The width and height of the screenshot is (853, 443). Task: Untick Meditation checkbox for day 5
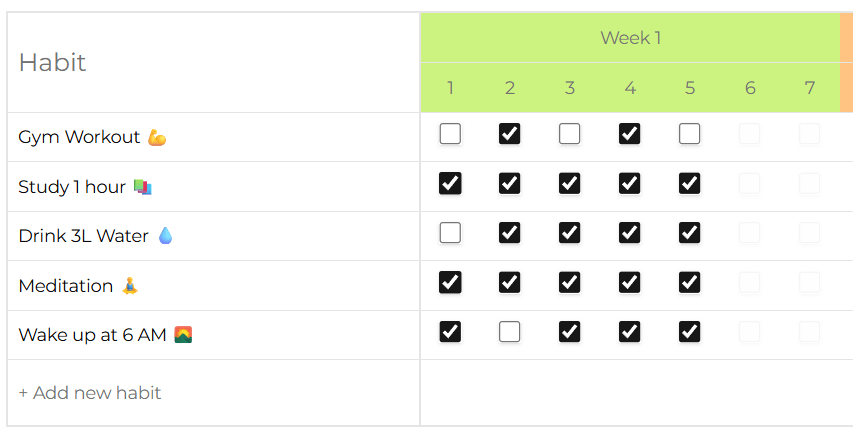coord(690,282)
